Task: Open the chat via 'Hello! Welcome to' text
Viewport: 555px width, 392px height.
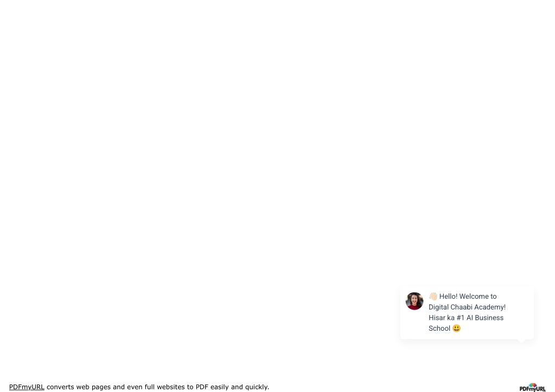Action: pos(468,297)
